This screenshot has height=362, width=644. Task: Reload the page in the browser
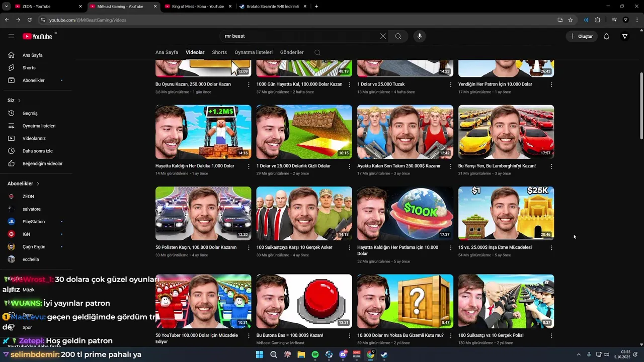pyautogui.click(x=29, y=20)
